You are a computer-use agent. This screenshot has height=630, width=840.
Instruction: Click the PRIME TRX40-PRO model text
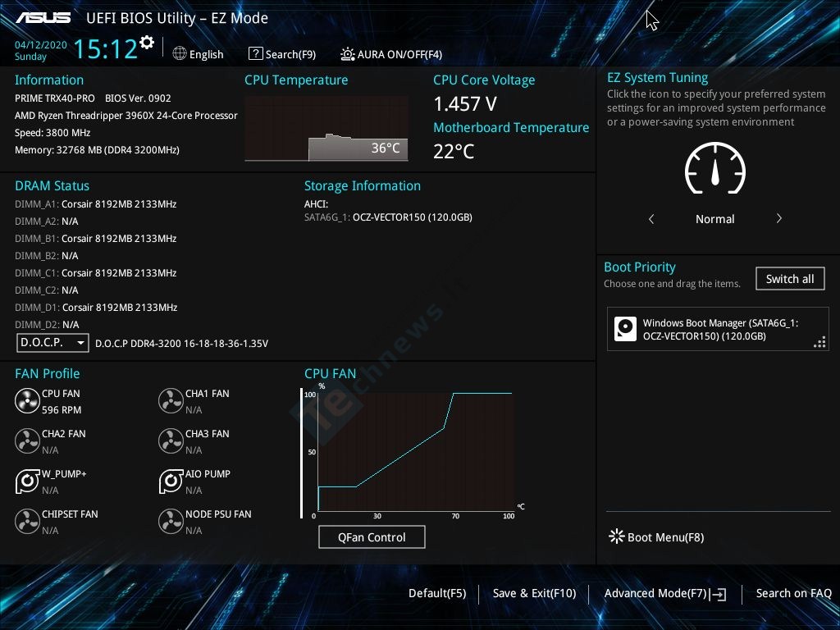(x=55, y=98)
